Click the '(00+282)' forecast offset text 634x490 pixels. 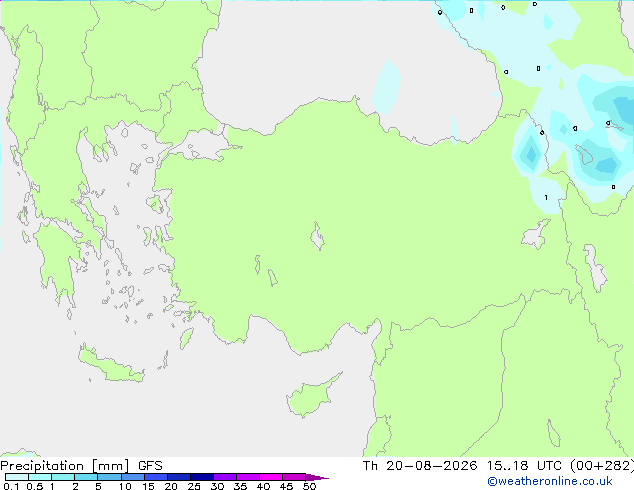pos(602,466)
